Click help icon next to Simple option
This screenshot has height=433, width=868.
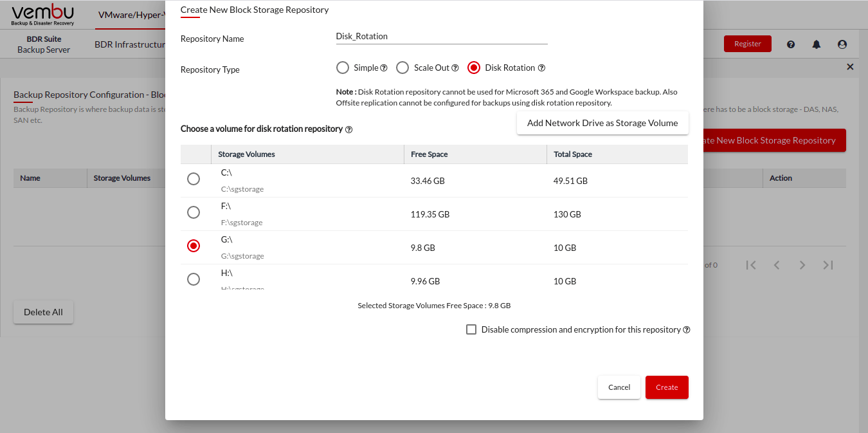point(384,68)
